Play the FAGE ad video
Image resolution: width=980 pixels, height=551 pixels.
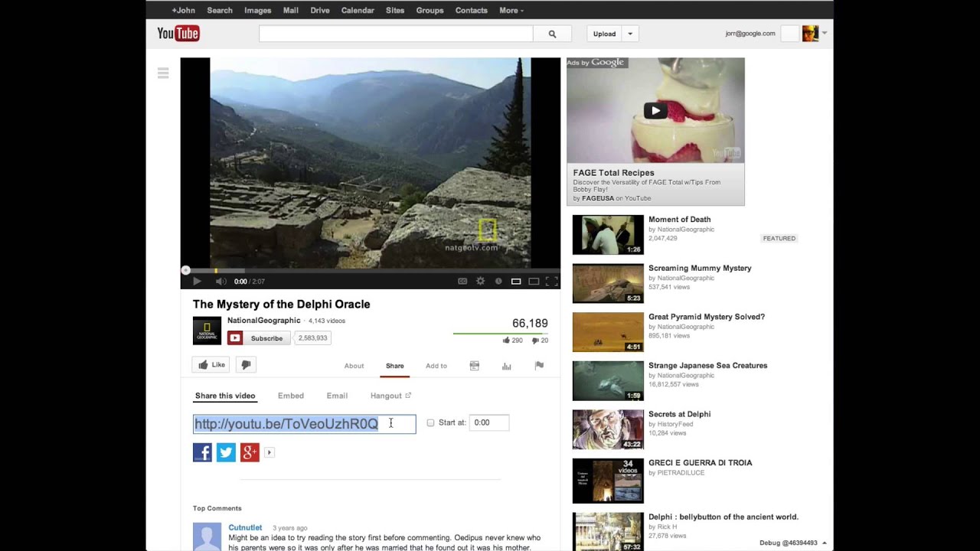(x=655, y=111)
